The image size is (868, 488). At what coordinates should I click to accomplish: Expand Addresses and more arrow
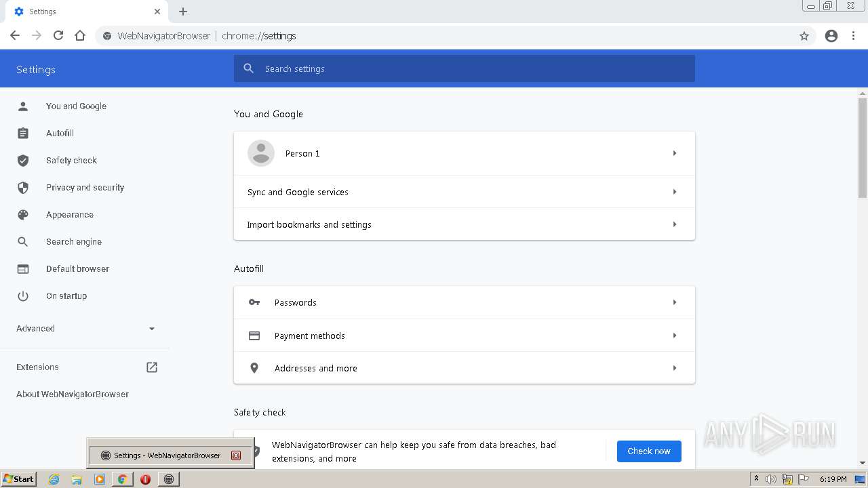(675, 368)
